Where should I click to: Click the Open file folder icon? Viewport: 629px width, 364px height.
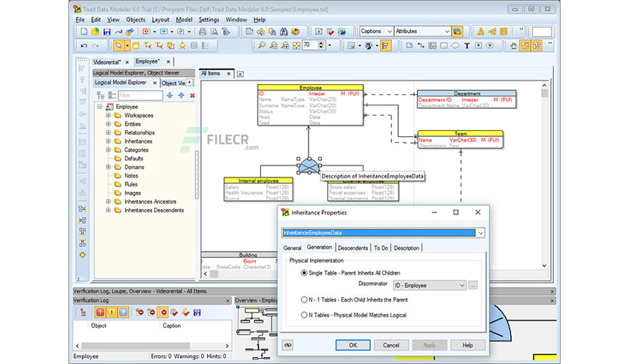(96, 32)
